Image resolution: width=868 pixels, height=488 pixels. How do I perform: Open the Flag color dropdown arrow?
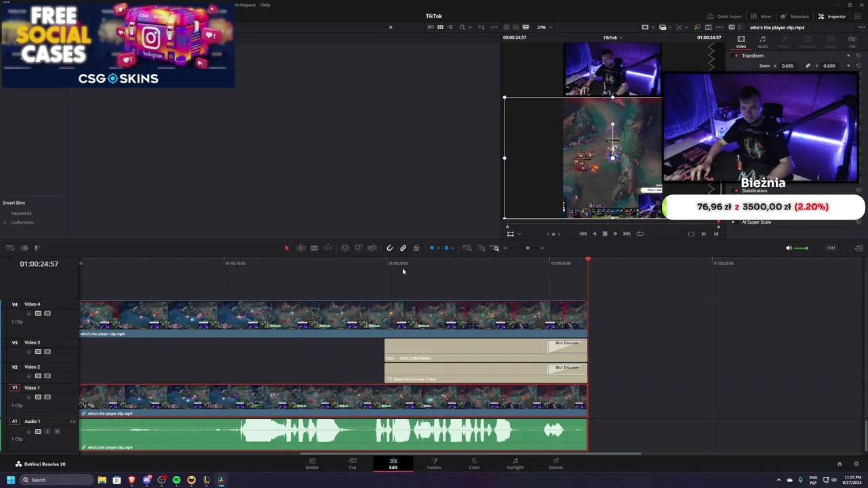[x=438, y=248]
